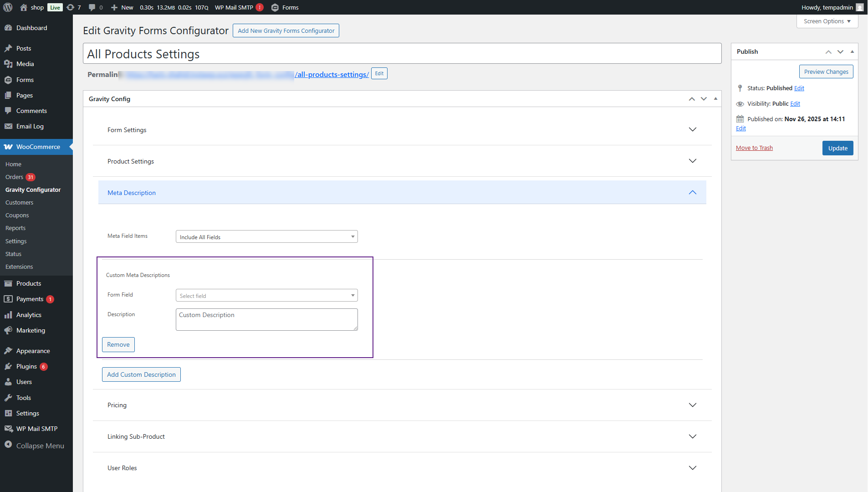868x492 pixels.
Task: Open WooCommerce Coupons submenu
Action: point(17,215)
